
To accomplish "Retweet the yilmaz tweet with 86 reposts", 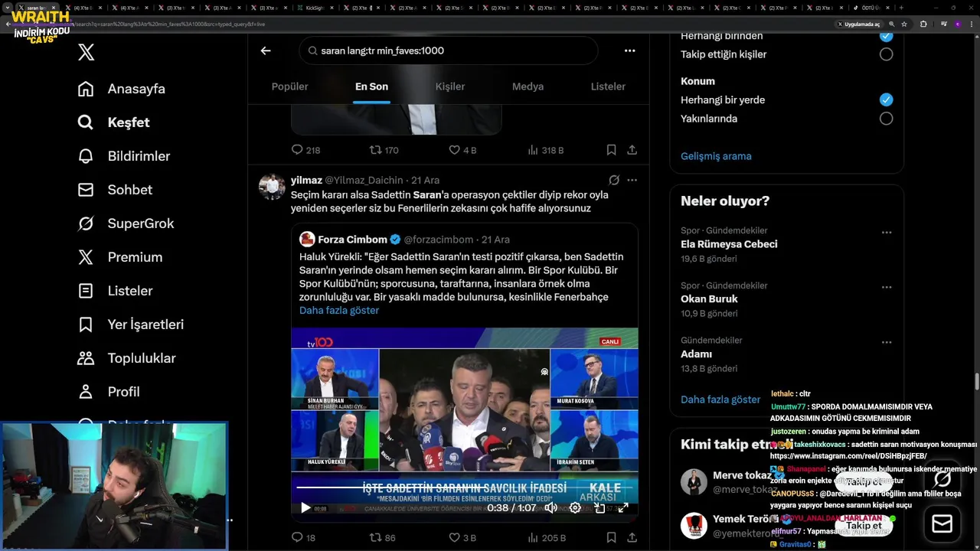I will point(382,538).
